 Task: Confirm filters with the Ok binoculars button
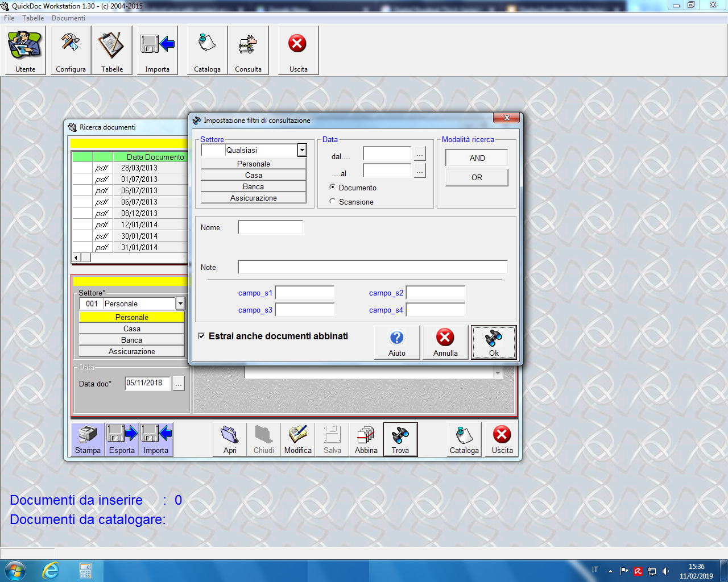coord(494,342)
